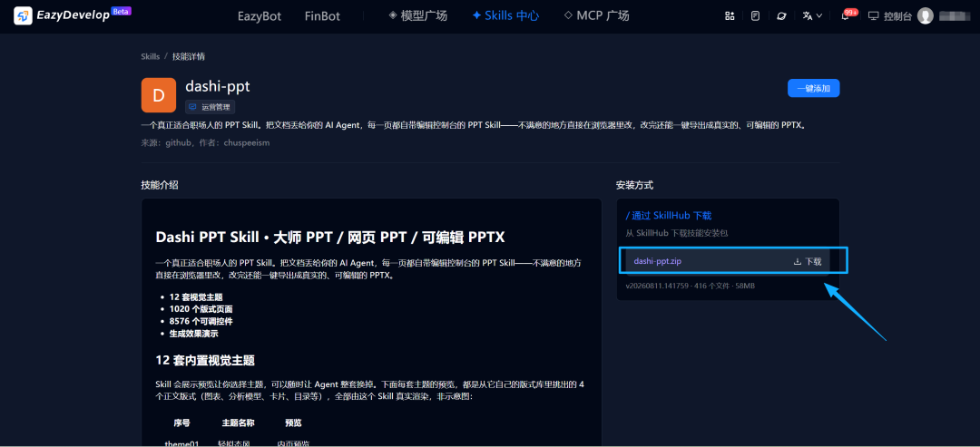Click the 技能介绍 section heading

(160, 185)
